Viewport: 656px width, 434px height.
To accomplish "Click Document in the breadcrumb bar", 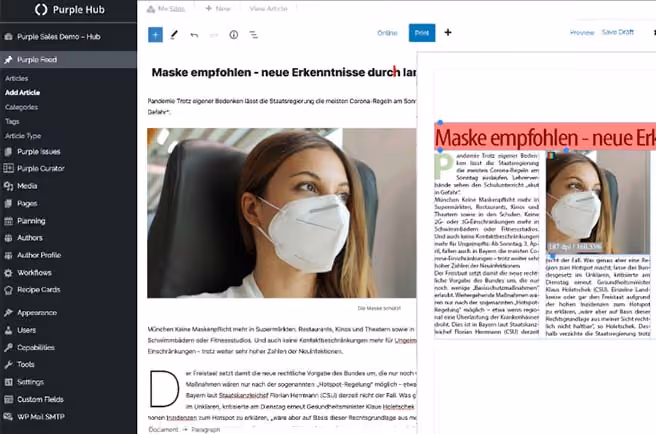I will click(x=164, y=429).
